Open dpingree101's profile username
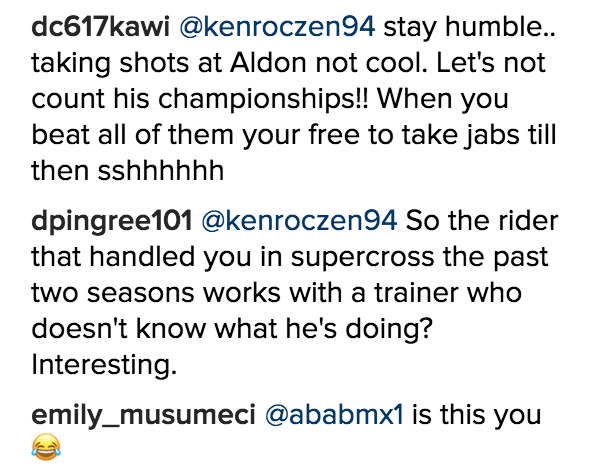This screenshot has width=600, height=476. [x=111, y=221]
